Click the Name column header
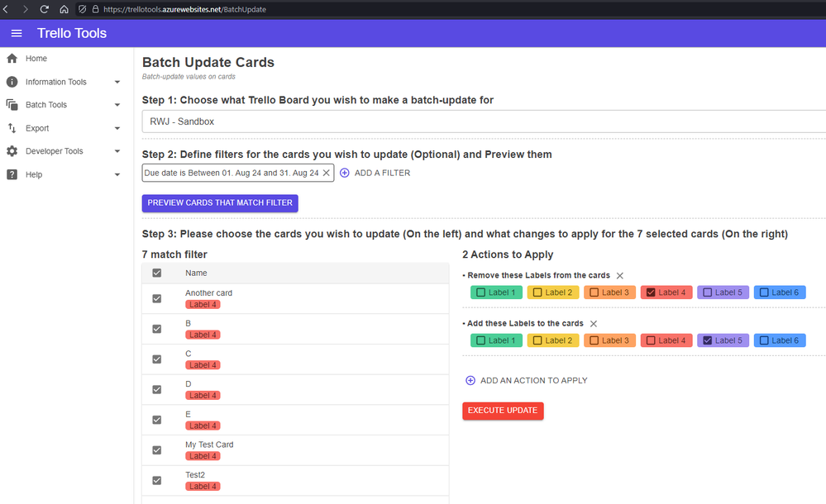 196,273
